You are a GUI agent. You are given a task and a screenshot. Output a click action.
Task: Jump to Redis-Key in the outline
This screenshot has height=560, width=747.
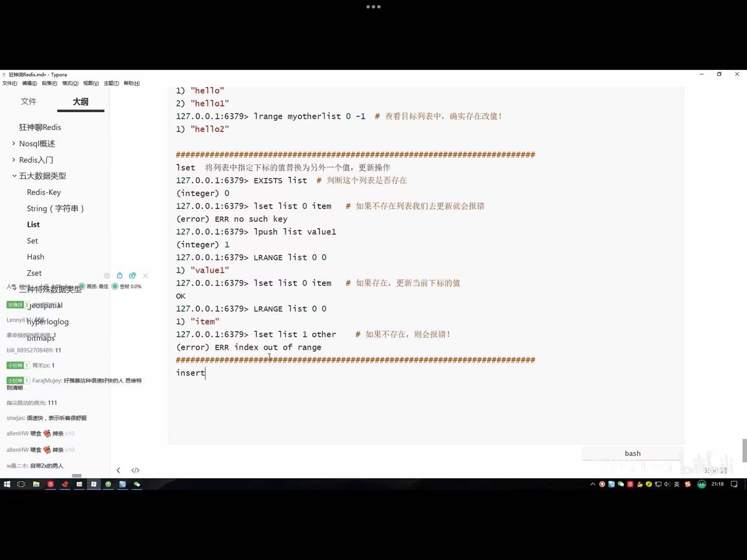[x=44, y=192]
